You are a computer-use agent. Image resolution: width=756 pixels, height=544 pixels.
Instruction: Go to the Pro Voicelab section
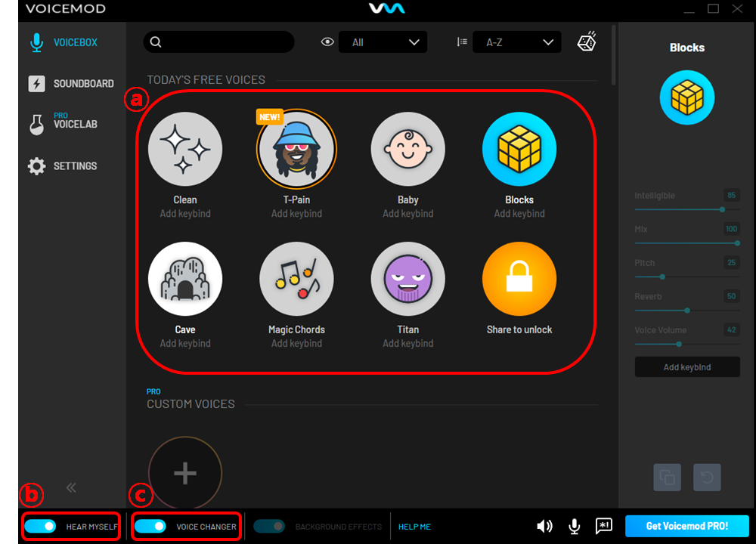[64, 123]
